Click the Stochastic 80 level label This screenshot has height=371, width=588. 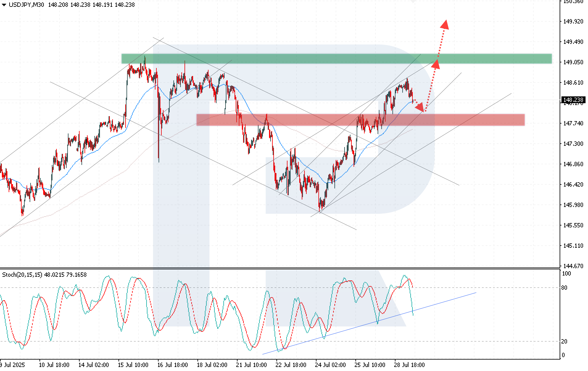pos(564,288)
